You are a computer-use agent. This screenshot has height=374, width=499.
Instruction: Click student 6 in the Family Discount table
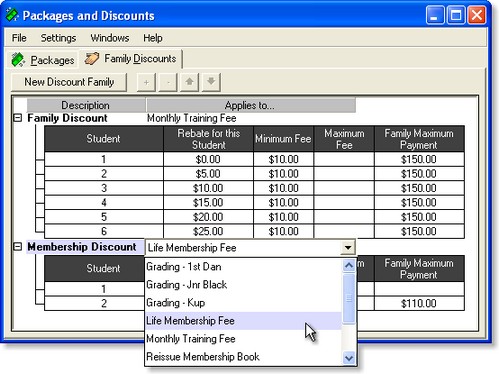pyautogui.click(x=104, y=231)
